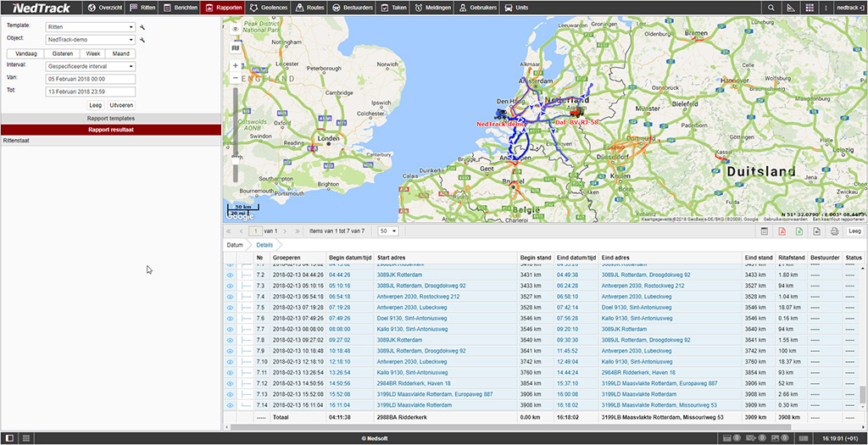Toggle side panel icon in bottom bar

9,438
